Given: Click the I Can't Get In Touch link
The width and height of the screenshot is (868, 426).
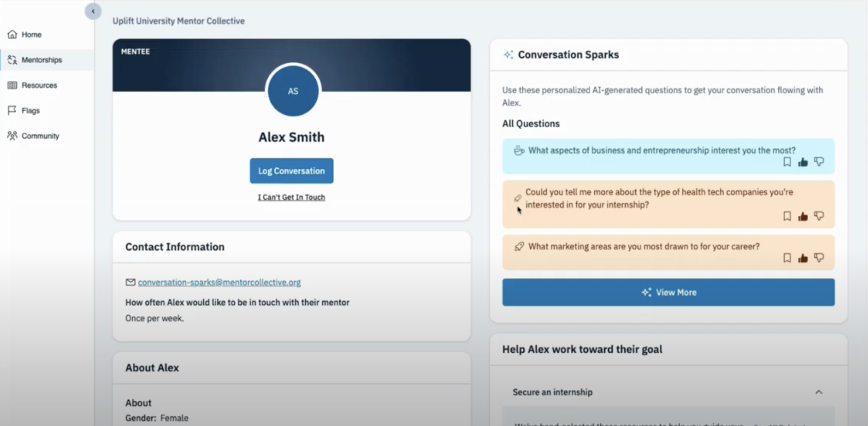Looking at the screenshot, I should [291, 197].
